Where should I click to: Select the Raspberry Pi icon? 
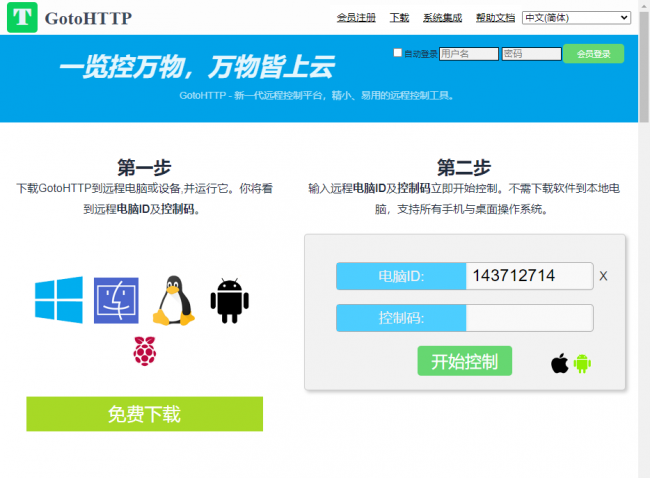(x=145, y=351)
